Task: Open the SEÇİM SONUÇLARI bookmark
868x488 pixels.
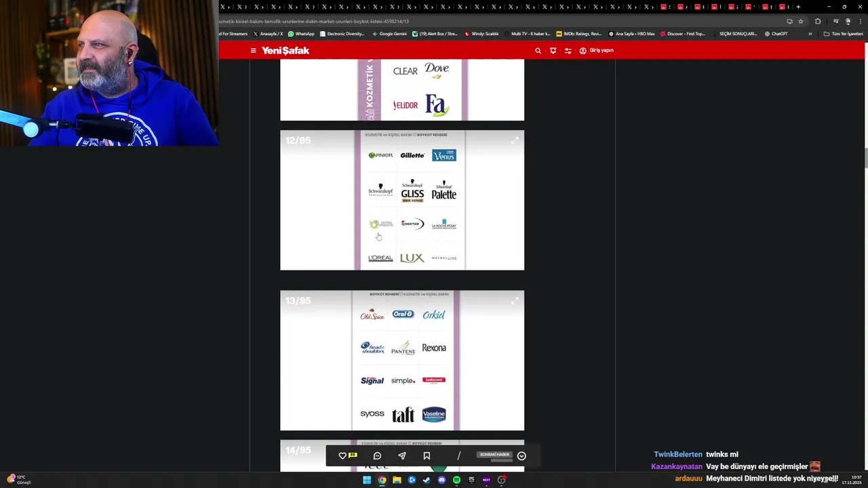Action: coord(734,34)
